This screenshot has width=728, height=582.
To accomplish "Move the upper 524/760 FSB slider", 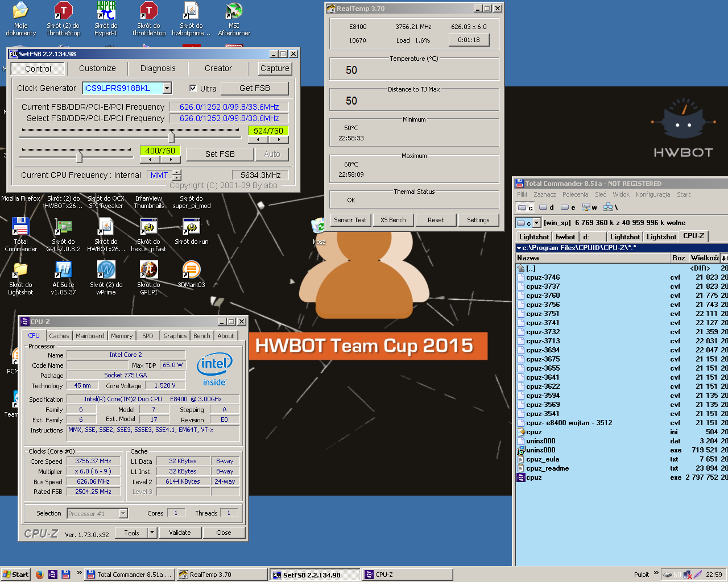I will pyautogui.click(x=171, y=136).
